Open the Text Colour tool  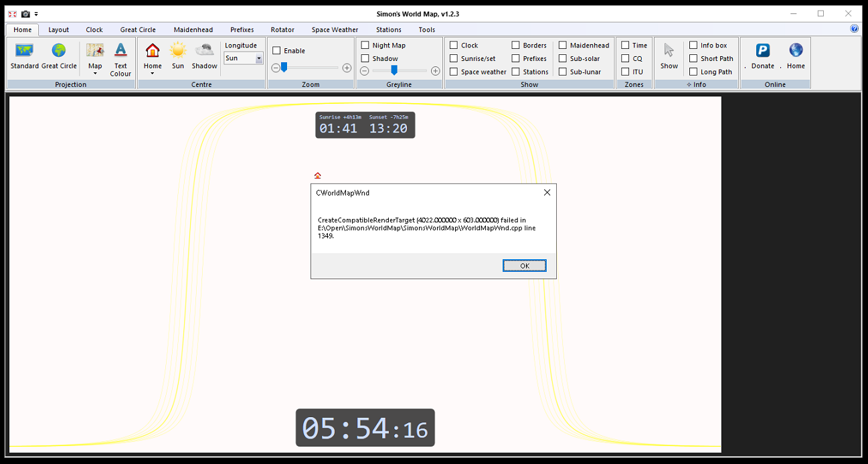point(120,51)
